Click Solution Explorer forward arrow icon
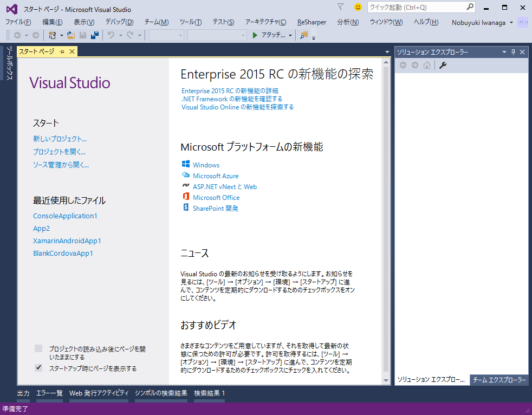 (x=415, y=65)
